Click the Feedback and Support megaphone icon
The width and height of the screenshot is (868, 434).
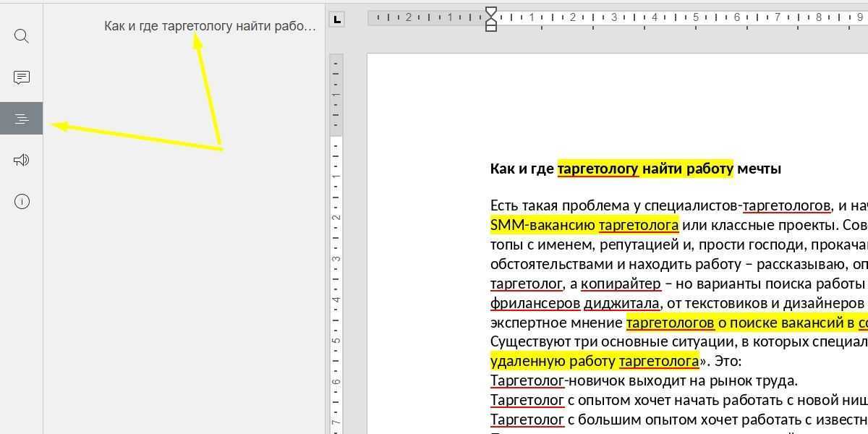pyautogui.click(x=22, y=160)
